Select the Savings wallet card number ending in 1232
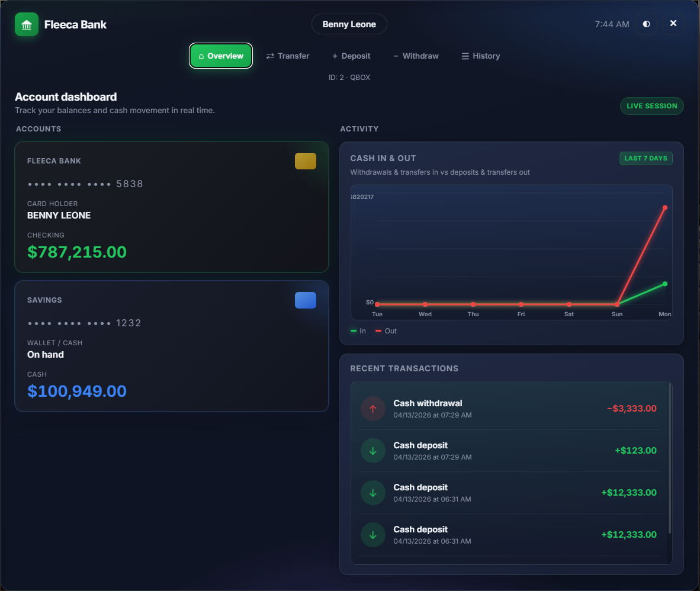This screenshot has height=591, width=700. click(x=84, y=323)
